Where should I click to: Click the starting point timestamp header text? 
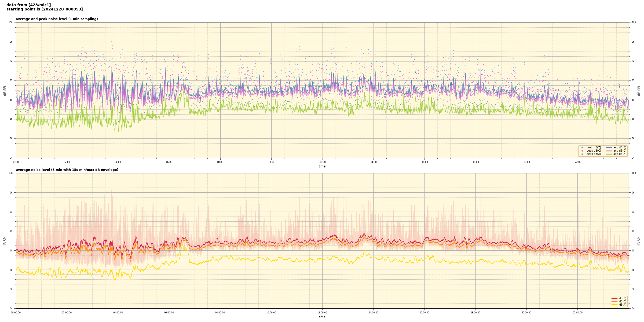click(45, 9)
